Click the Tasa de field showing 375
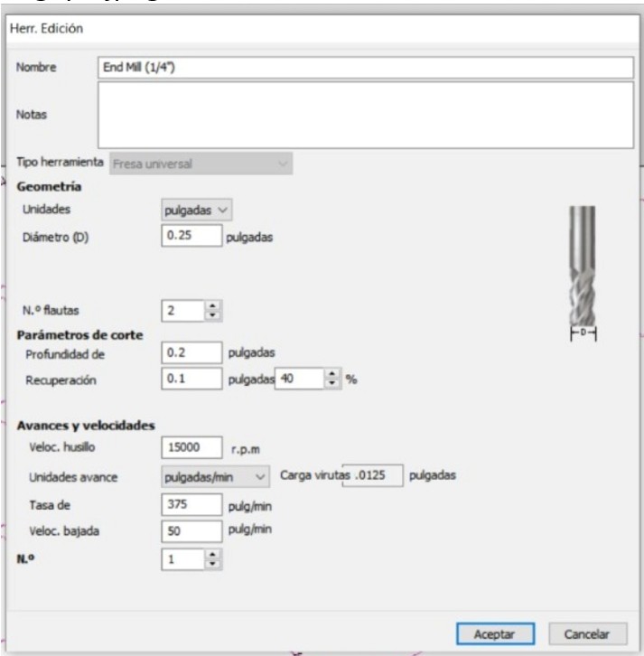The height and width of the screenshot is (656, 644). click(x=191, y=504)
